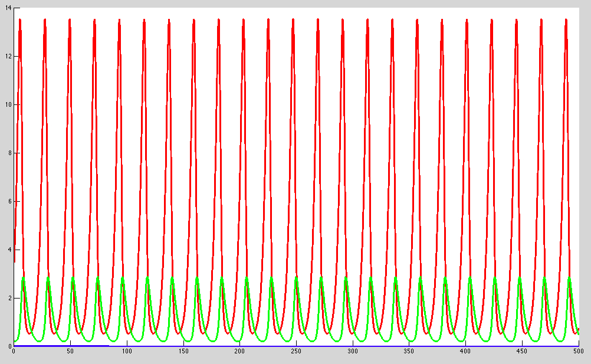Select the 12 label on the vertical axis
The width and height of the screenshot is (591, 364).
6,57
